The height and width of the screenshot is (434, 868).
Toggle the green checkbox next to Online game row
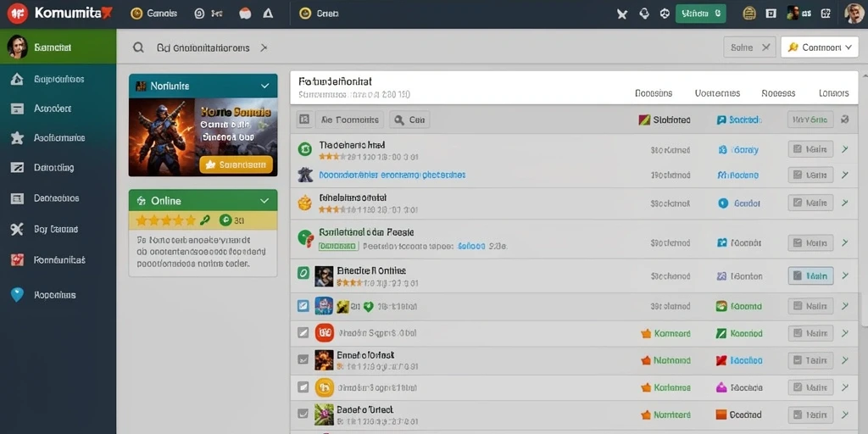[303, 272]
